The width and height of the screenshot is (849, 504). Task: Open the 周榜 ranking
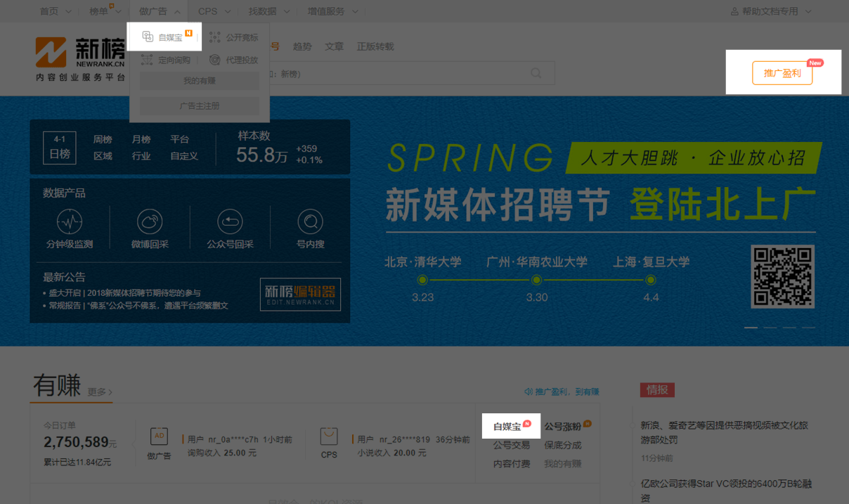(103, 139)
